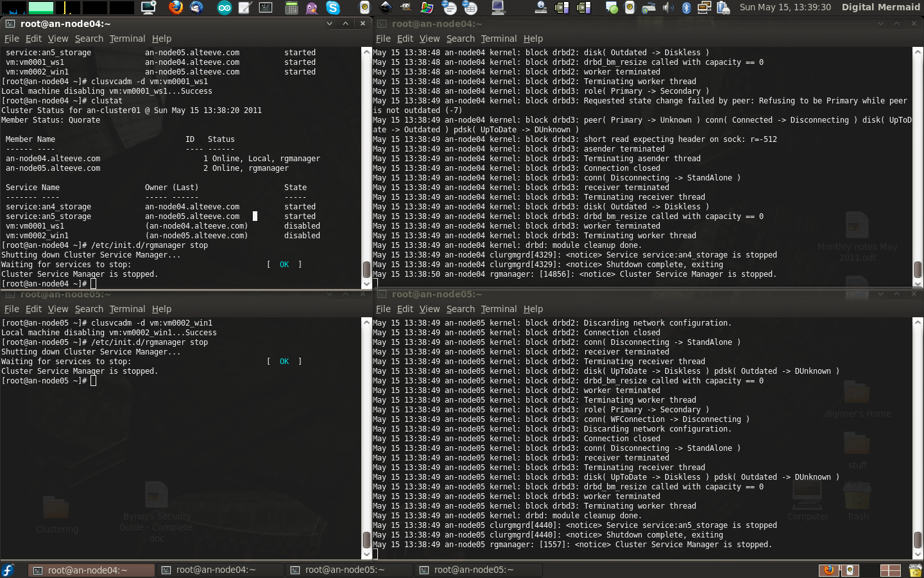Launch GIMP from the top panel
924x578 pixels.
click(x=406, y=7)
